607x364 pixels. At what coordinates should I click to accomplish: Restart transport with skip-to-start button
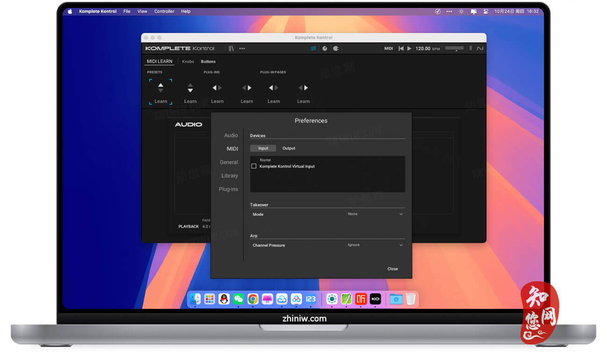click(x=401, y=48)
